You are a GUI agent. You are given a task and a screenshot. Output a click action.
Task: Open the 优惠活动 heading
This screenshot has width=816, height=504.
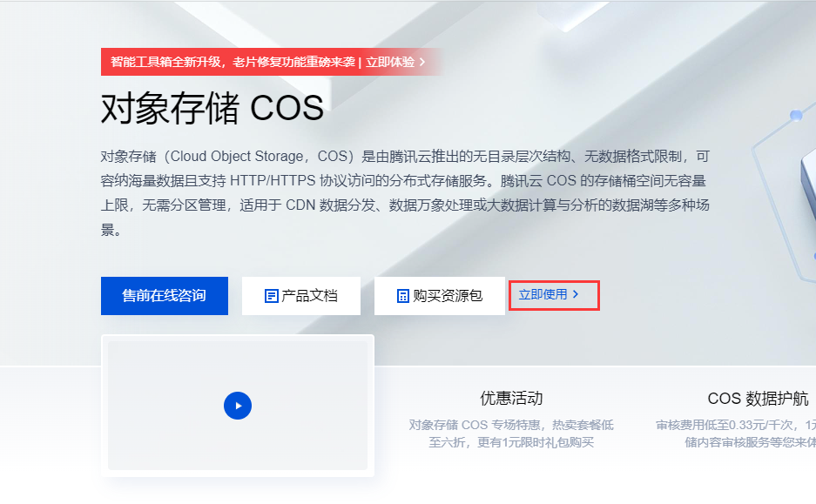511,399
